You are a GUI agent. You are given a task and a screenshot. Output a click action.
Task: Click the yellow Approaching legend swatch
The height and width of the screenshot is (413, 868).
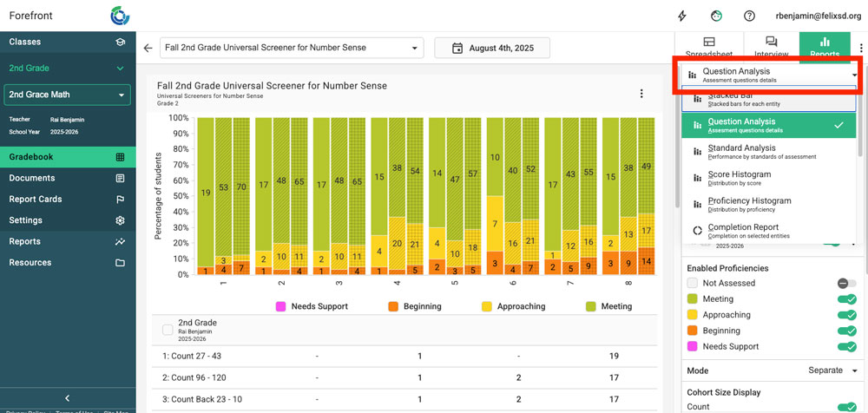click(487, 306)
